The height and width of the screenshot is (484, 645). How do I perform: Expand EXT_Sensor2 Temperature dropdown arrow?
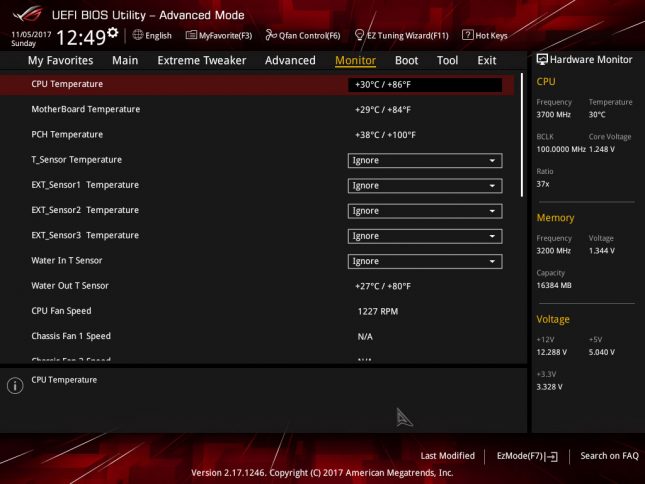coord(492,211)
